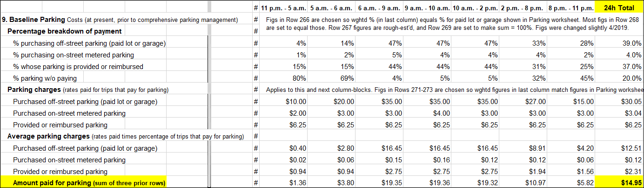Select the % whose parking is provided or reimbursed label

point(78,66)
